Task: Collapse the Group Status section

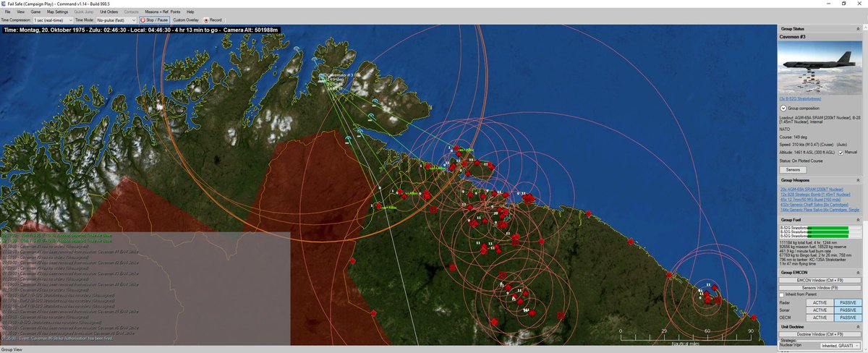Action: coord(857,29)
